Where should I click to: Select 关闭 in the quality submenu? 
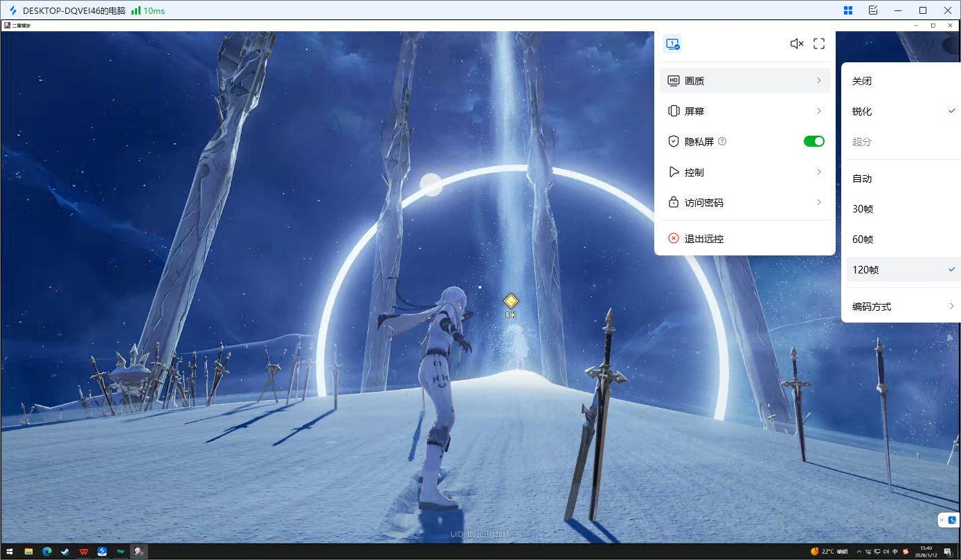[862, 81]
